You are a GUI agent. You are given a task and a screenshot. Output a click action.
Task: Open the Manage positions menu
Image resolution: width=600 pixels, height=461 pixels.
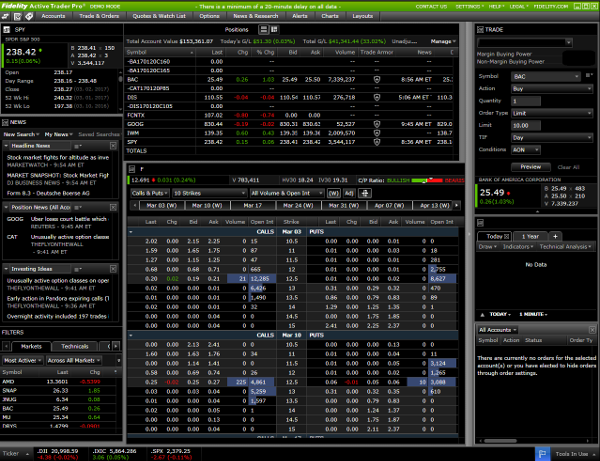(443, 41)
